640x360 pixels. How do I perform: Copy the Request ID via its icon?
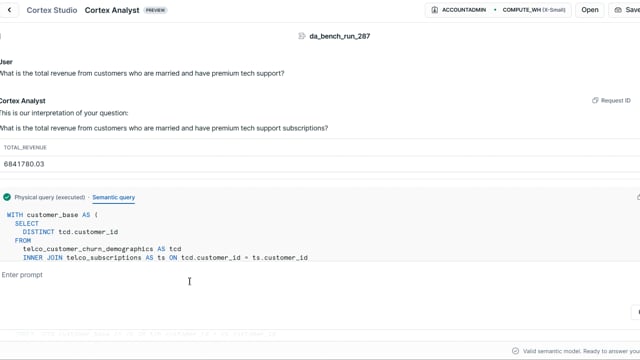pyautogui.click(x=595, y=100)
